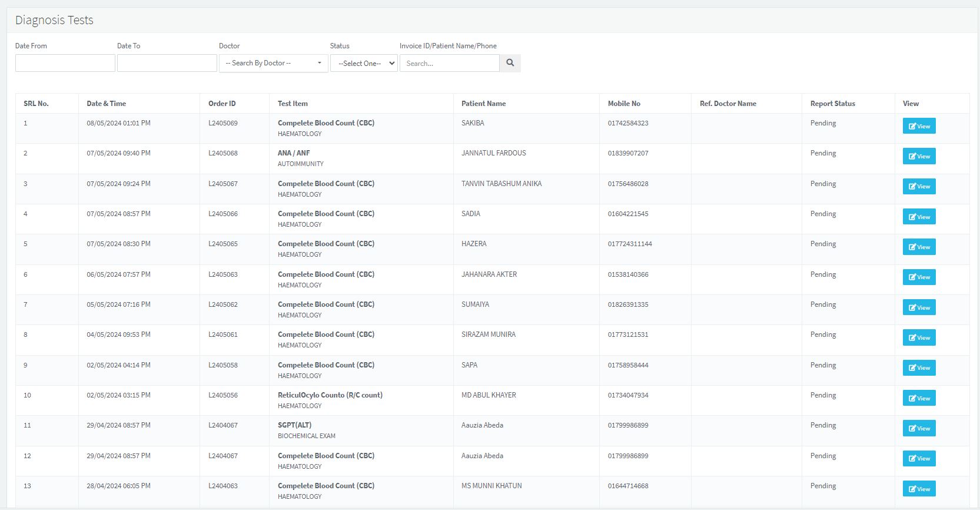Click the Date From input field

[65, 63]
